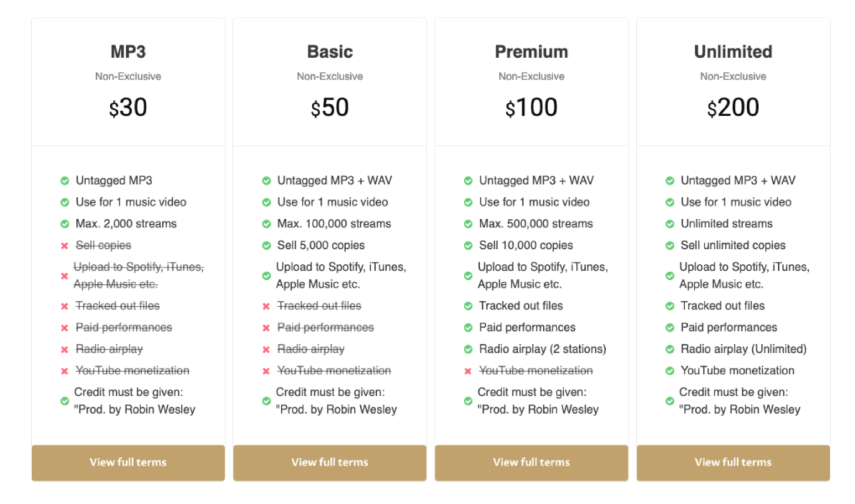The height and width of the screenshot is (504, 855).
Task: Open View full terms for Basic plan
Action: (x=329, y=462)
